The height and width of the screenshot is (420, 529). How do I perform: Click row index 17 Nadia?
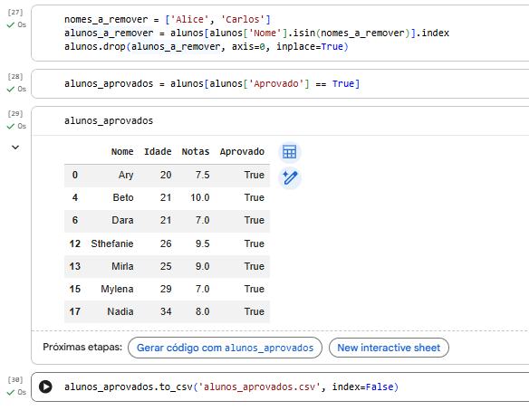167,311
